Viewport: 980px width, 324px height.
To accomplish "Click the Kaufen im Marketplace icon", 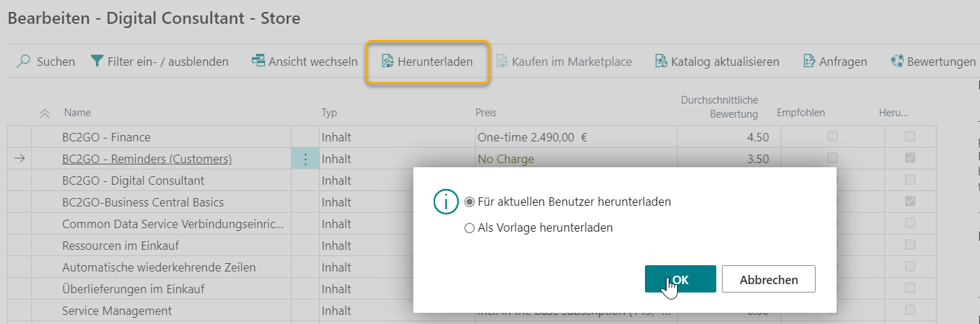I will pyautogui.click(x=502, y=62).
